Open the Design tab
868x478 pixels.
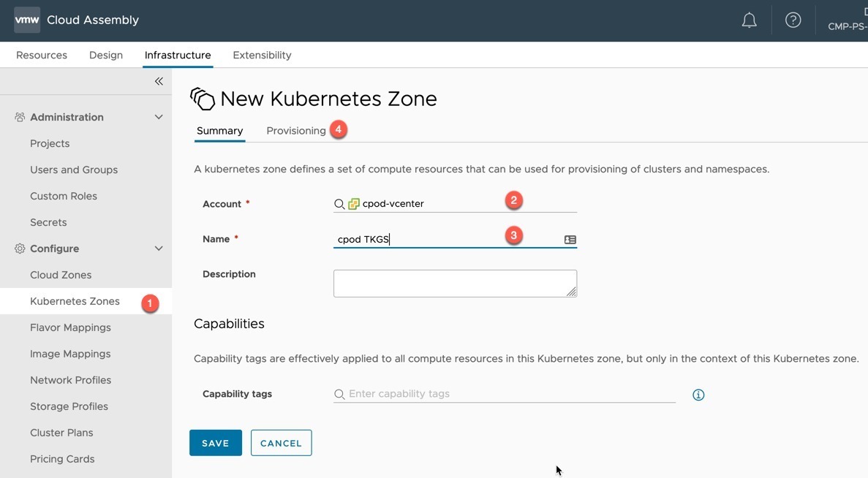click(106, 56)
